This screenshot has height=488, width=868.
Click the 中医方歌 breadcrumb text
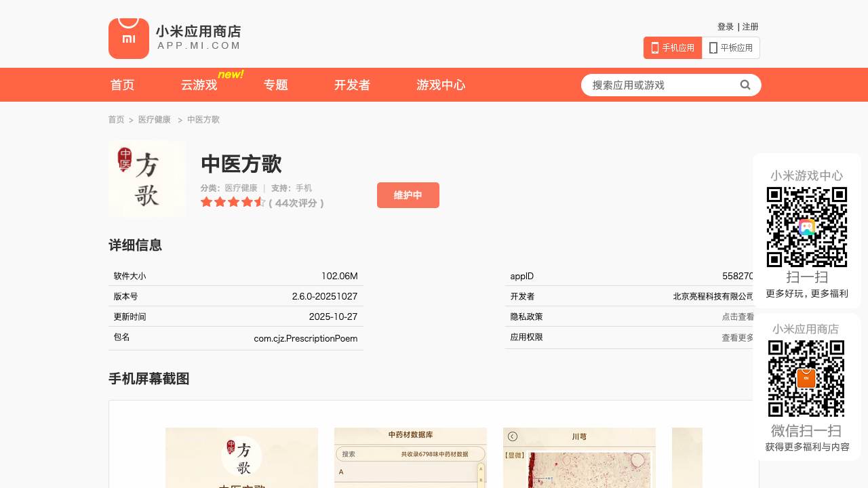pyautogui.click(x=203, y=119)
